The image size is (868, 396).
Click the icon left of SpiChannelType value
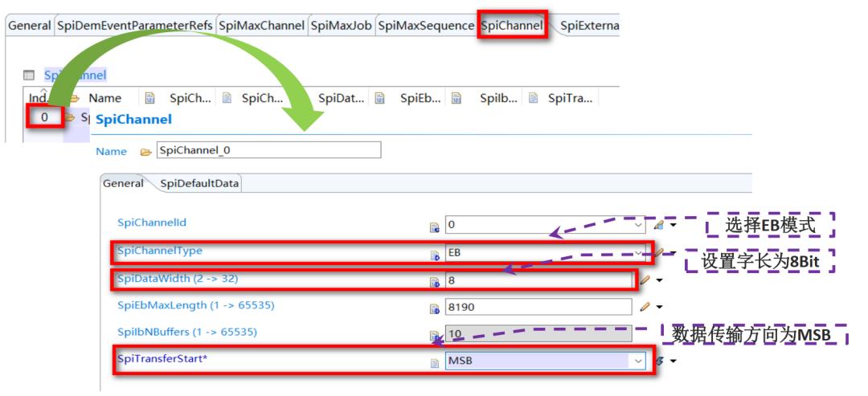(435, 255)
